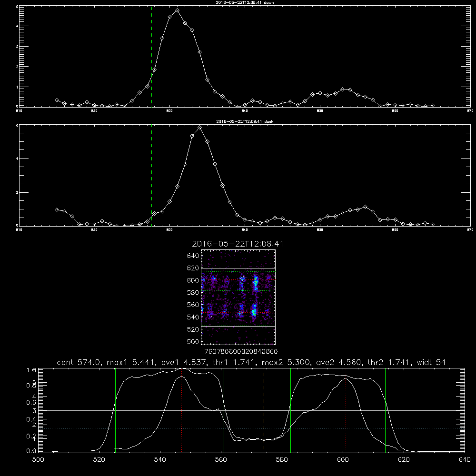Click the 870 x-axis label under dawn plot
This screenshot has height=476, width=476.
click(470, 111)
